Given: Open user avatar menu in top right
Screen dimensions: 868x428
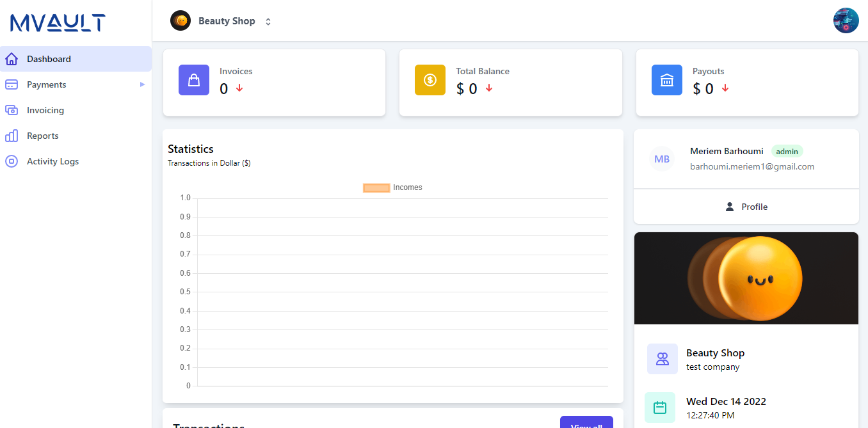Looking at the screenshot, I should coord(846,20).
